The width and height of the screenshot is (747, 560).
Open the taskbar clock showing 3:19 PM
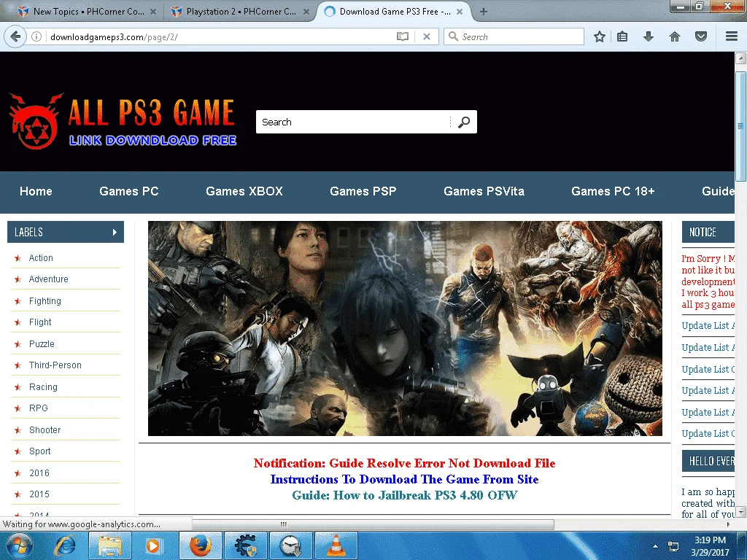pos(710,546)
